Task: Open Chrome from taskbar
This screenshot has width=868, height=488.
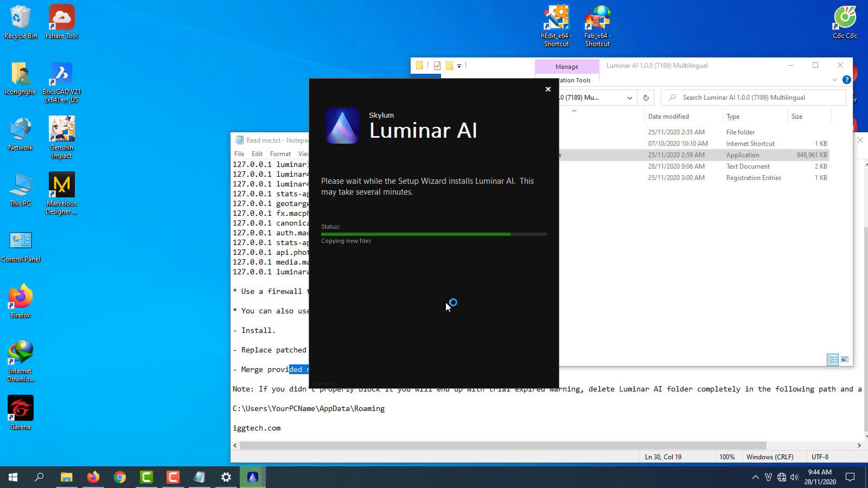Action: (120, 477)
